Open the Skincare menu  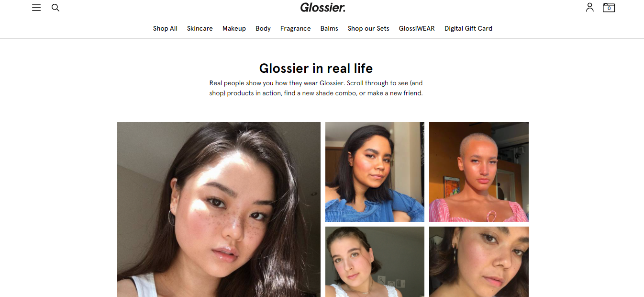(x=200, y=28)
